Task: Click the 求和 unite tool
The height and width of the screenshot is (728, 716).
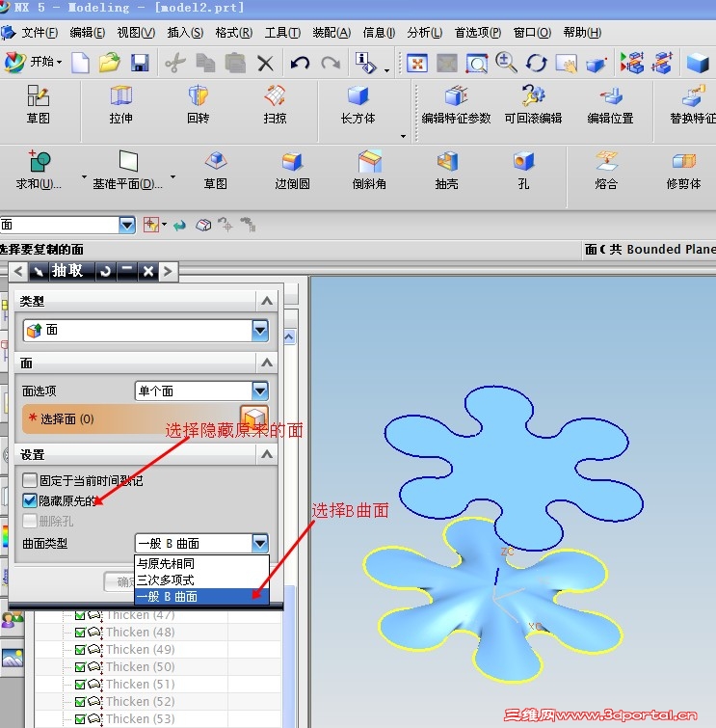Action: pos(39,171)
